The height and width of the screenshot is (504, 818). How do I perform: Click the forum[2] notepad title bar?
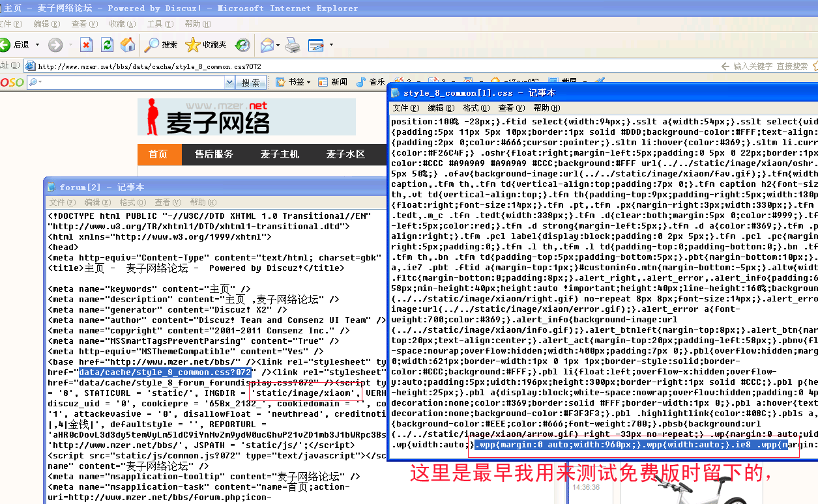click(216, 187)
